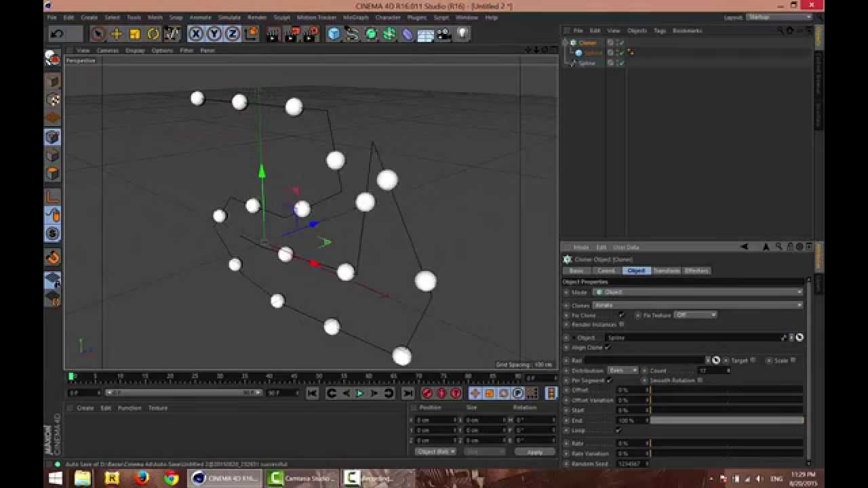Click the Record Active Objects button
The width and height of the screenshot is (868, 488).
[427, 393]
